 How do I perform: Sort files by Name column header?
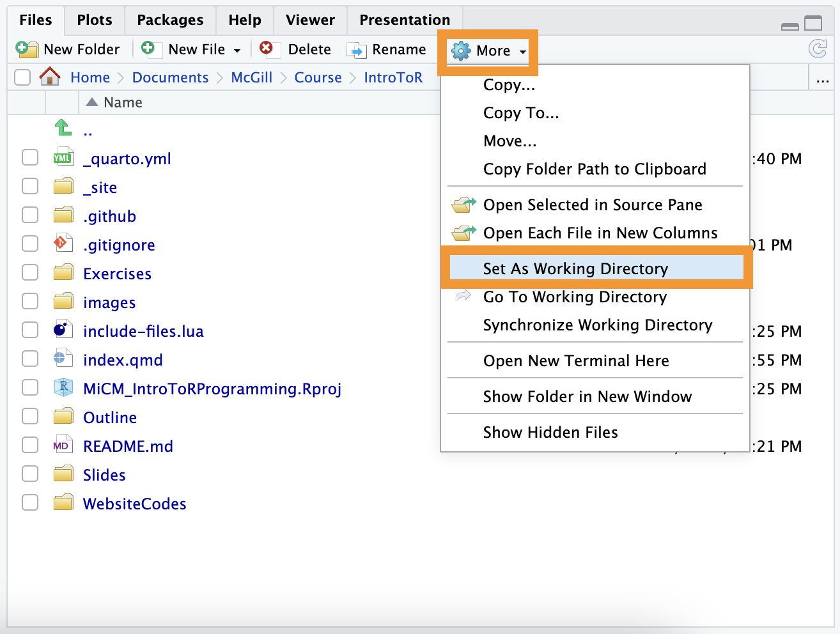click(x=123, y=102)
